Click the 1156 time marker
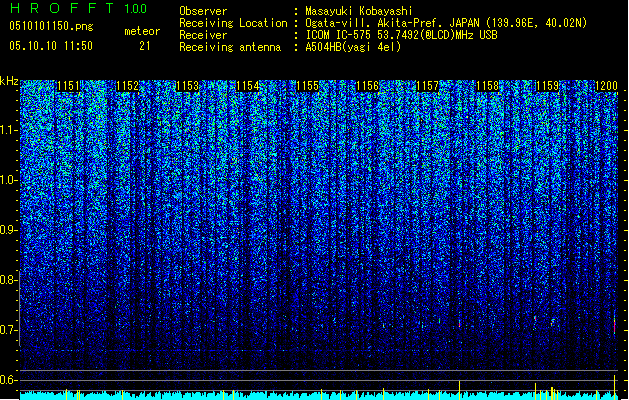The height and width of the screenshot is (400, 629). [x=367, y=86]
